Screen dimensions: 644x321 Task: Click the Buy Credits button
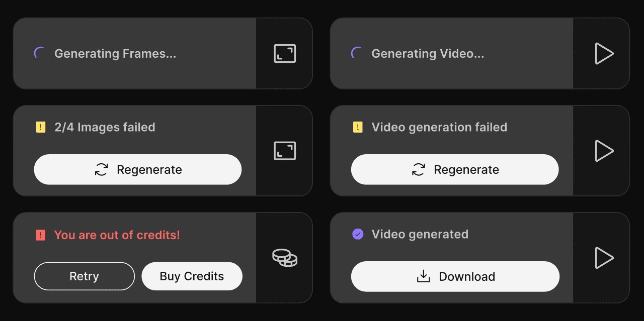tap(192, 276)
